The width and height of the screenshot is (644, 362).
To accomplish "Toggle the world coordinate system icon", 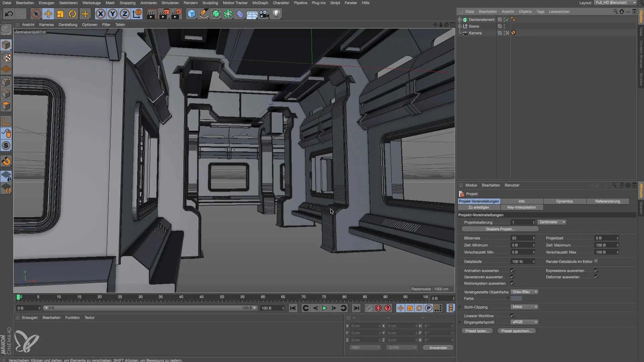I will (x=137, y=14).
